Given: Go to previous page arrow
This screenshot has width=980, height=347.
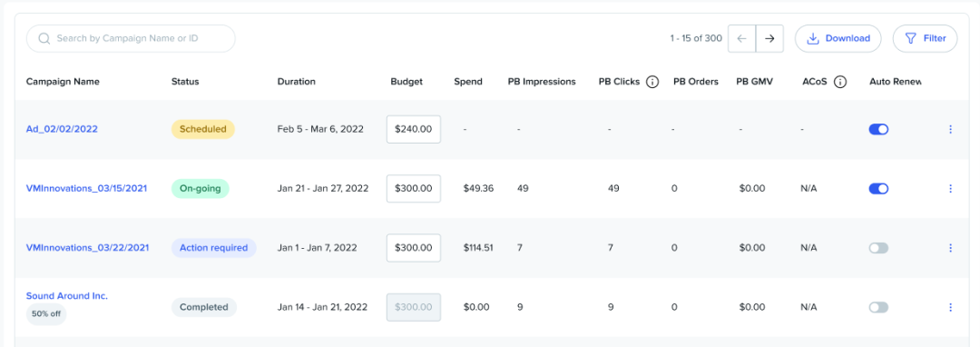Looking at the screenshot, I should tap(742, 39).
